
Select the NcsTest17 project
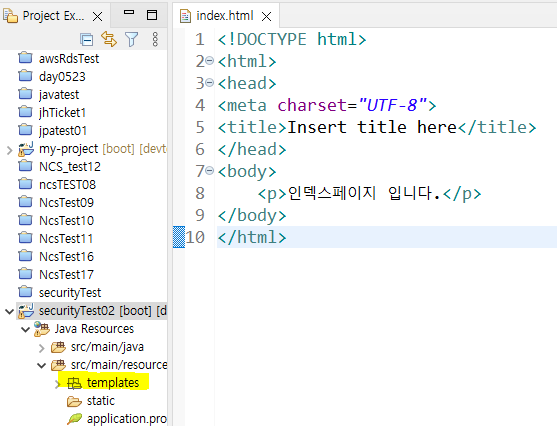(66, 275)
